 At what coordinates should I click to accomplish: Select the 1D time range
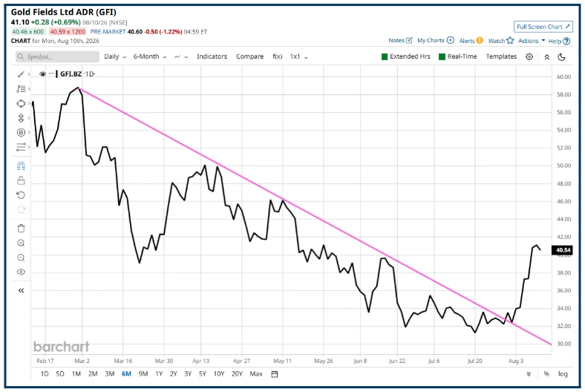coord(45,373)
